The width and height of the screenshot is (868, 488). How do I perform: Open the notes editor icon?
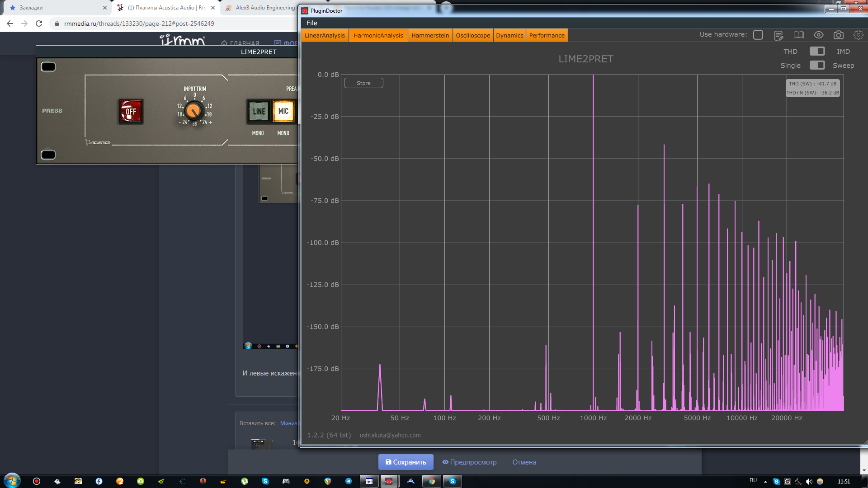tap(778, 35)
